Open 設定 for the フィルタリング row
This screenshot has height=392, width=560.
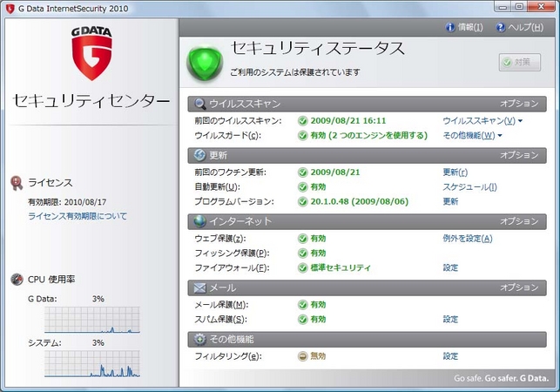(450, 356)
